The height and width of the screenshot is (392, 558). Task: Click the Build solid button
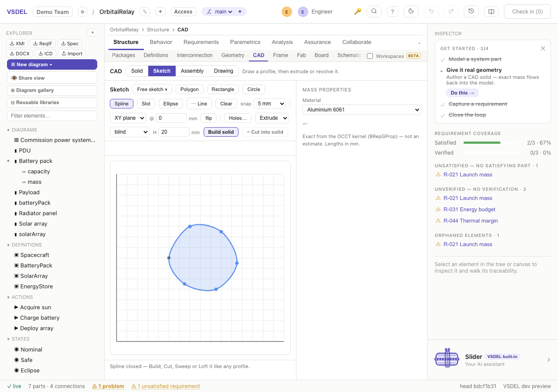[x=221, y=132]
